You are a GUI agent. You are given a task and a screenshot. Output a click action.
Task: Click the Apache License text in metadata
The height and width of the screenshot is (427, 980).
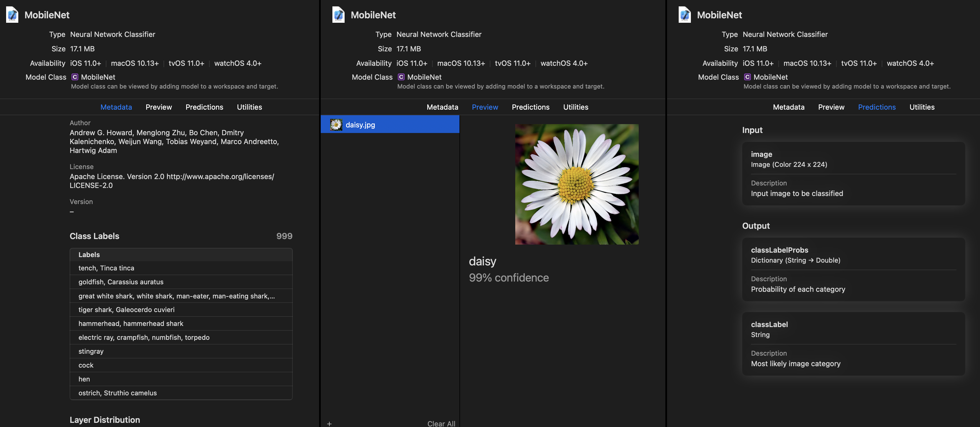coord(171,181)
